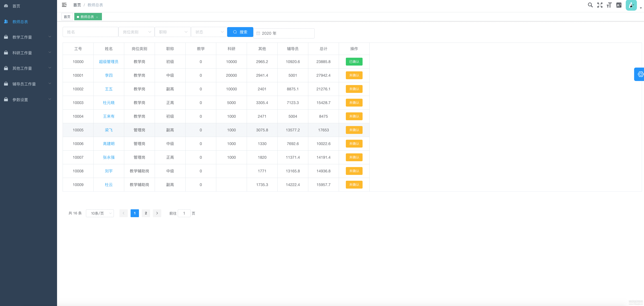Screen dimensions: 644x306
Task: Click the 姓名 name input field
Action: pos(90,32)
